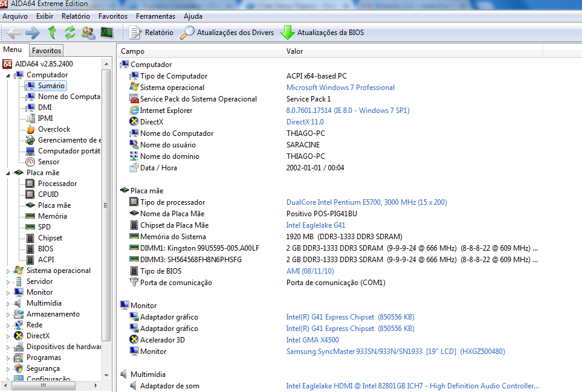Click the tree panel scroll-up arrow
The height and width of the screenshot is (392, 582).
[106, 64]
